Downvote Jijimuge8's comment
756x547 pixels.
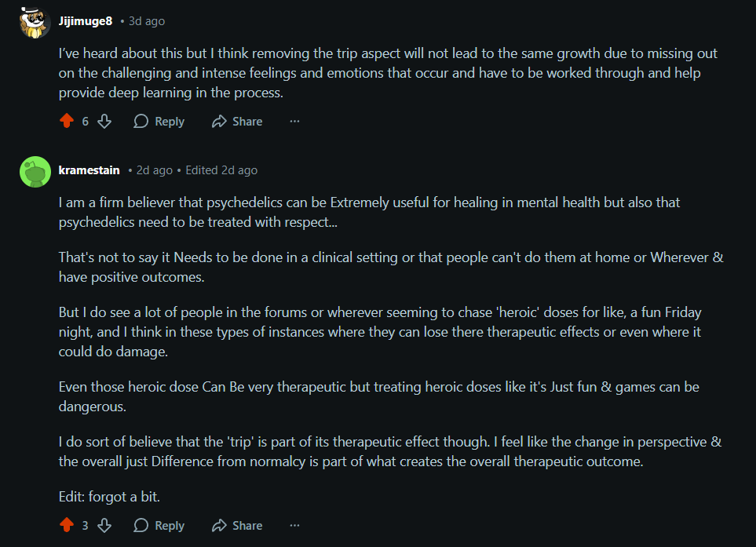pyautogui.click(x=104, y=122)
